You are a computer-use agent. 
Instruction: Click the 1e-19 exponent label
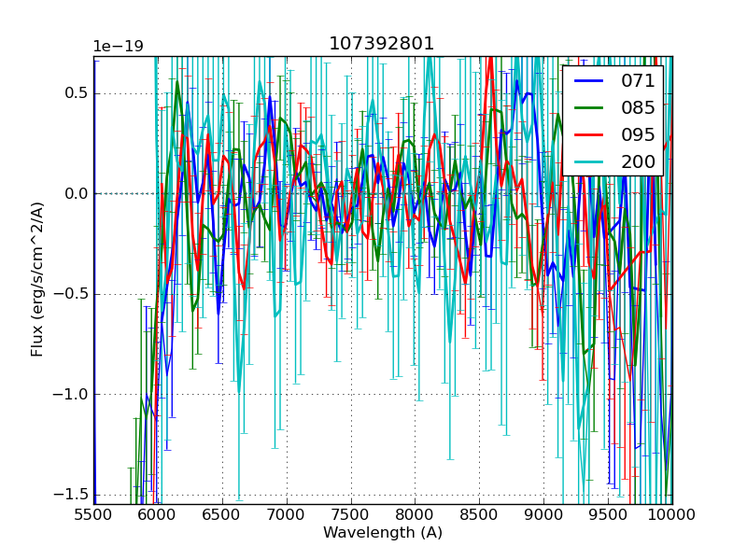tap(118, 47)
